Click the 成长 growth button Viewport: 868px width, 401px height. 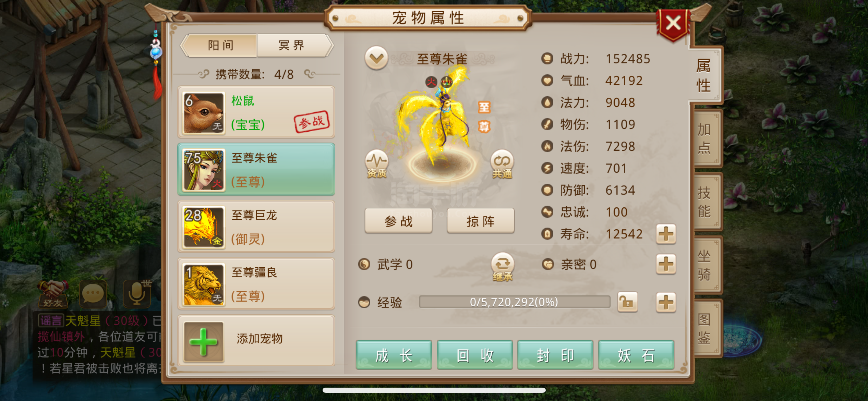pyautogui.click(x=394, y=355)
